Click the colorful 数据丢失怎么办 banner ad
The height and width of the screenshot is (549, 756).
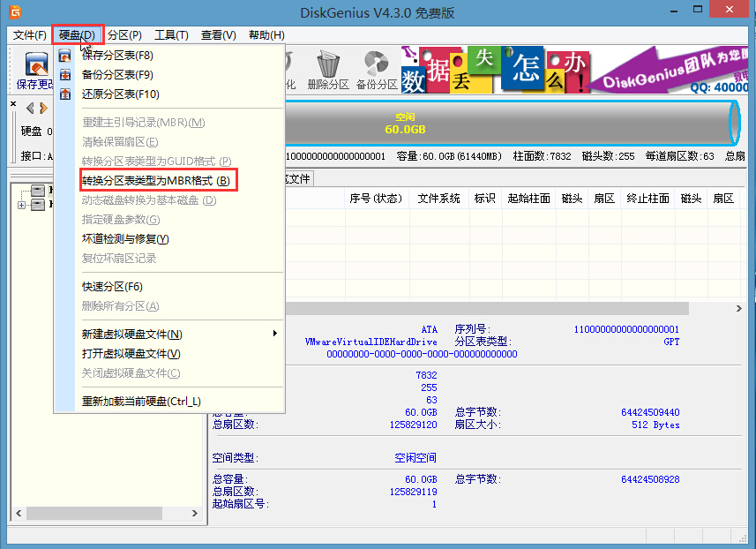[x=495, y=70]
